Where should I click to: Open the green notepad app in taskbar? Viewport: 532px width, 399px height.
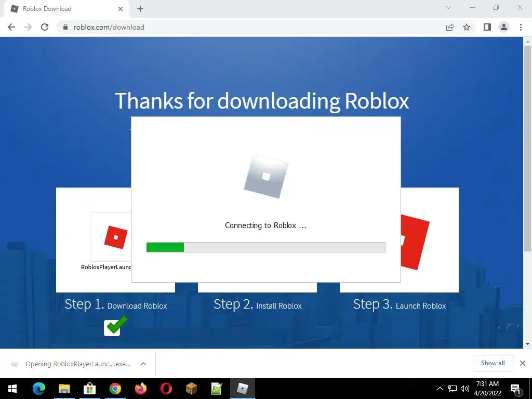[217, 389]
